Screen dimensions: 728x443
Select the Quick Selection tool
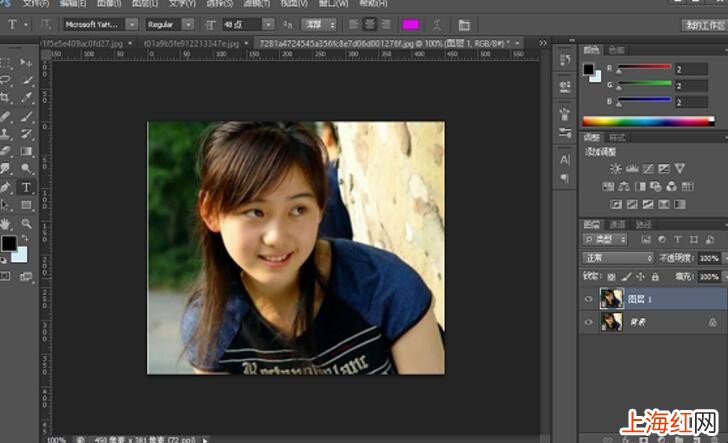click(26, 80)
